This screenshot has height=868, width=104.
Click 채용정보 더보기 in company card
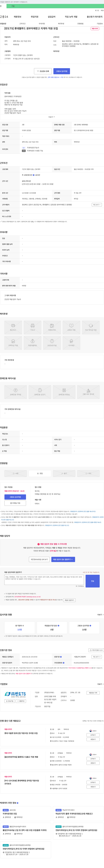tap(93, 693)
